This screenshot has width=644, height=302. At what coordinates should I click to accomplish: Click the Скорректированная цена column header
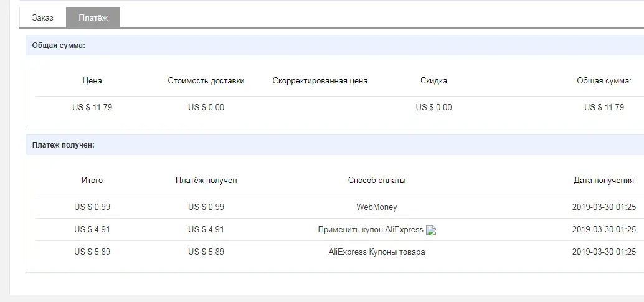(x=320, y=81)
